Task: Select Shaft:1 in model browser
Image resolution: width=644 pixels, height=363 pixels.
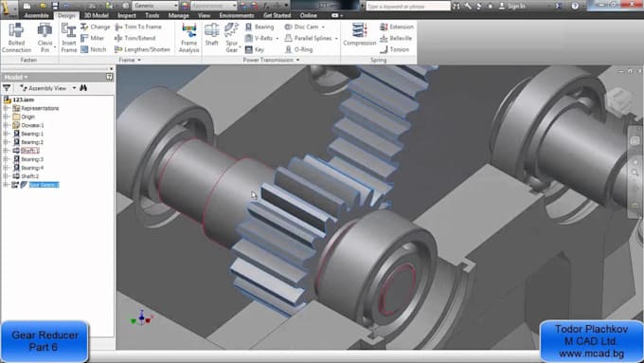Action: click(x=30, y=151)
